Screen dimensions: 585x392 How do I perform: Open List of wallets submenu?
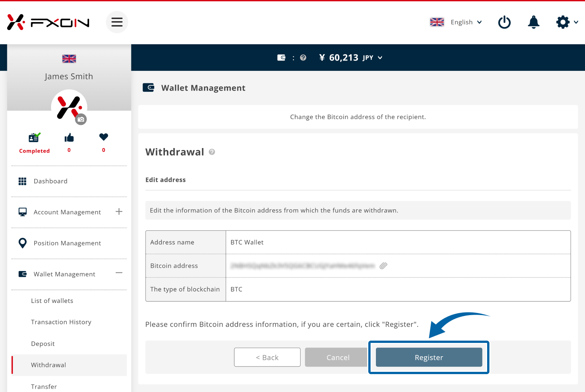point(52,301)
